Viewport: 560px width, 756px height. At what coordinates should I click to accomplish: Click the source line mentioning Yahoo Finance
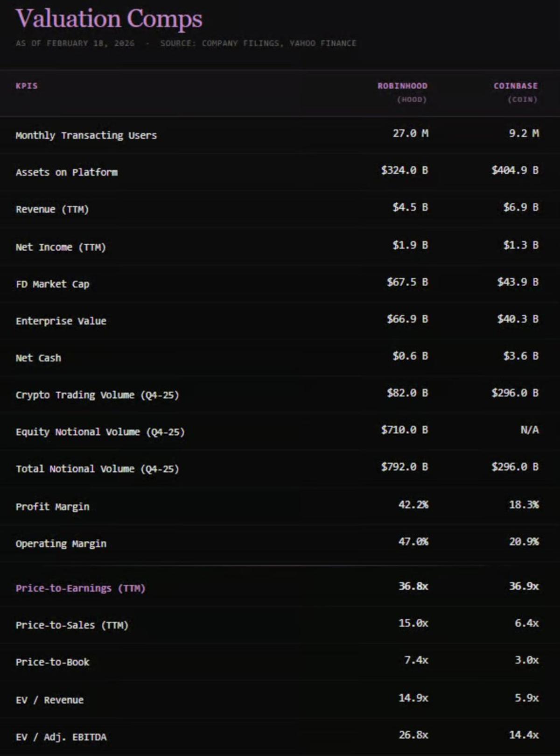point(258,43)
